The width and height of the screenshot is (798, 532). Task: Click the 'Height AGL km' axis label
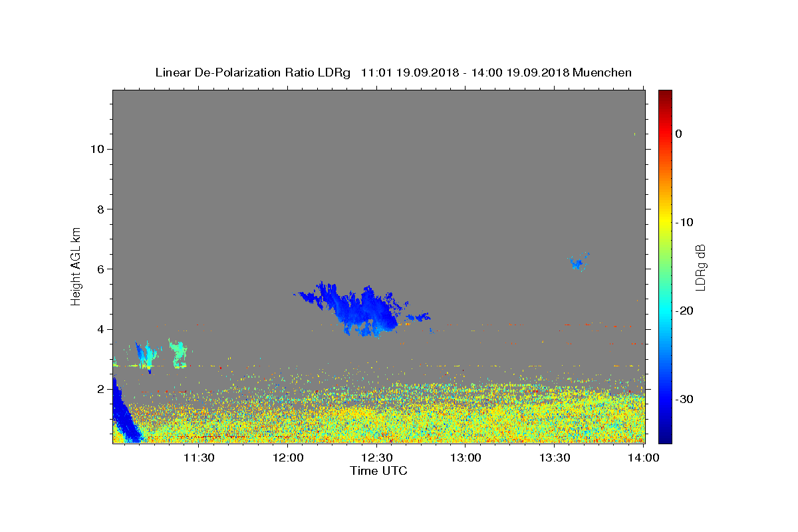click(x=76, y=265)
